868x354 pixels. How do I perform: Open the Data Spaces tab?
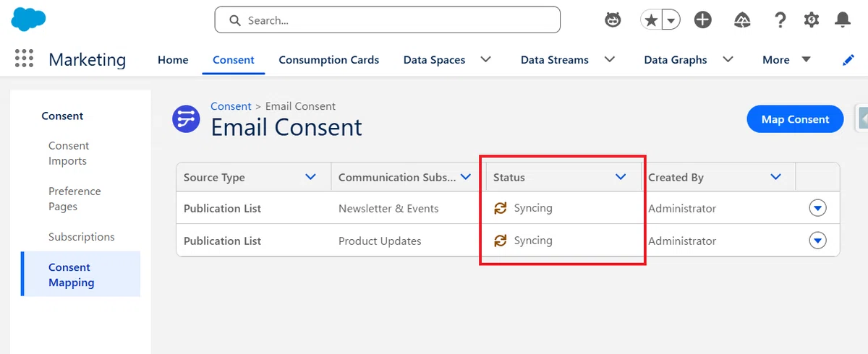(x=434, y=60)
